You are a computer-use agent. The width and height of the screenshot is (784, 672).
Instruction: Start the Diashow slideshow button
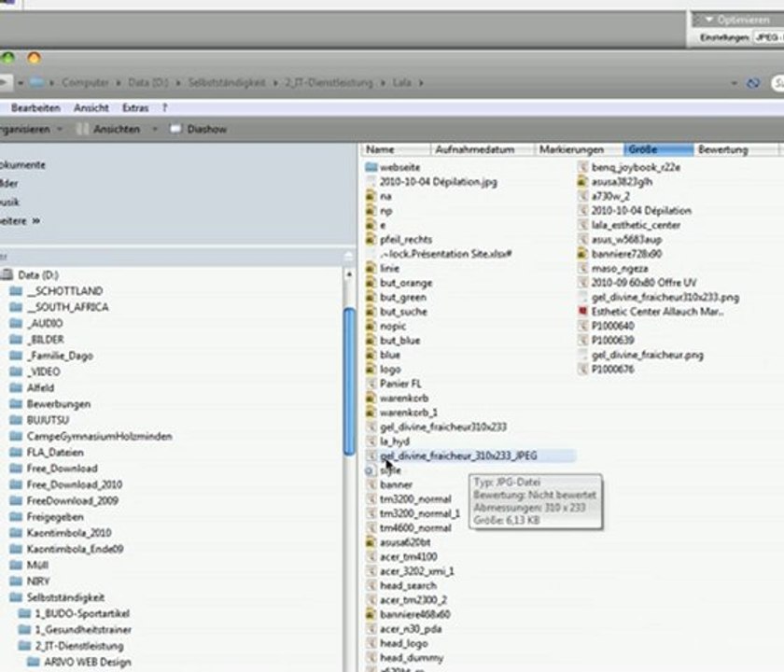click(199, 129)
